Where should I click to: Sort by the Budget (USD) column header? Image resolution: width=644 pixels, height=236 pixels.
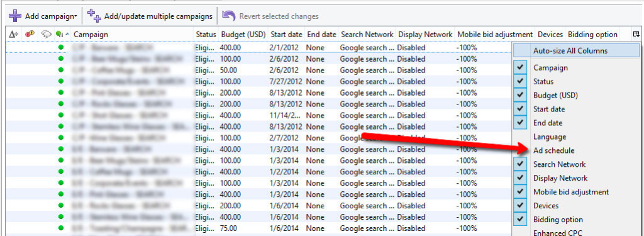point(243,35)
